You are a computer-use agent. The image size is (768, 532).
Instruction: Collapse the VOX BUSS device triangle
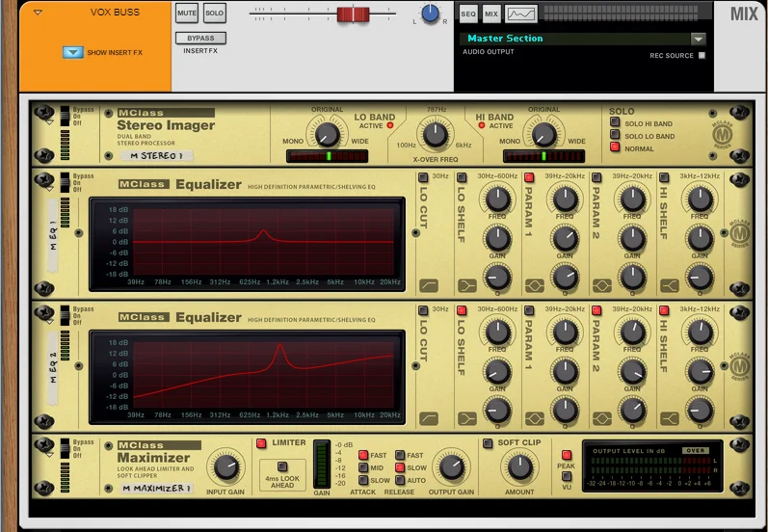pos(37,13)
